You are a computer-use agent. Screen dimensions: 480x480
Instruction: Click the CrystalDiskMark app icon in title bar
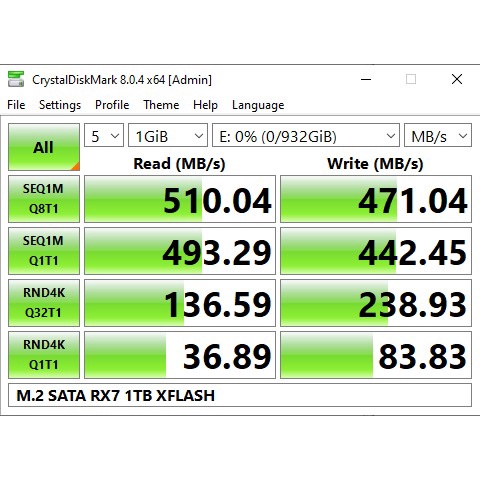(x=16, y=79)
